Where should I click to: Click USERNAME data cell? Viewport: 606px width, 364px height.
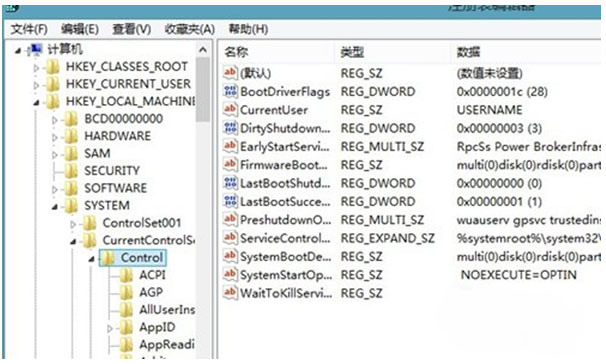click(489, 110)
